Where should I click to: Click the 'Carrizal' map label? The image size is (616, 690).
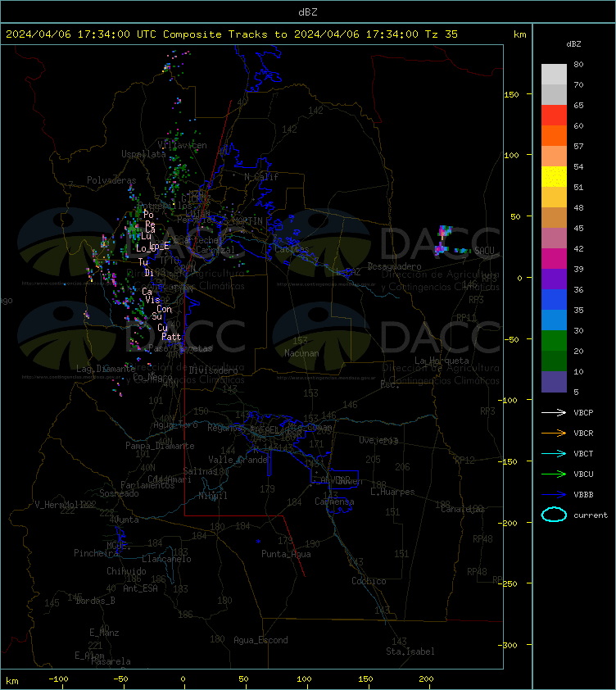[x=215, y=250]
